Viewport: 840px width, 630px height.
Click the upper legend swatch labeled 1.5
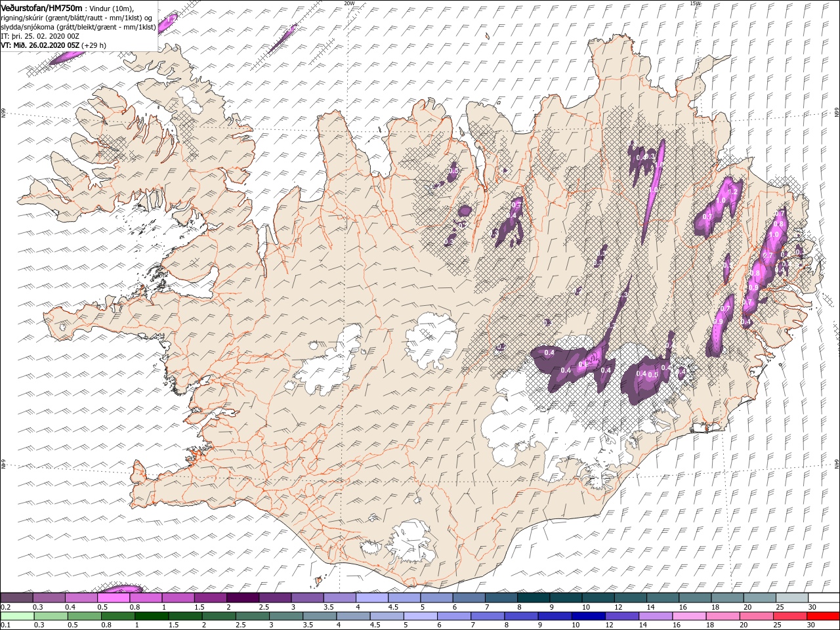click(x=210, y=598)
